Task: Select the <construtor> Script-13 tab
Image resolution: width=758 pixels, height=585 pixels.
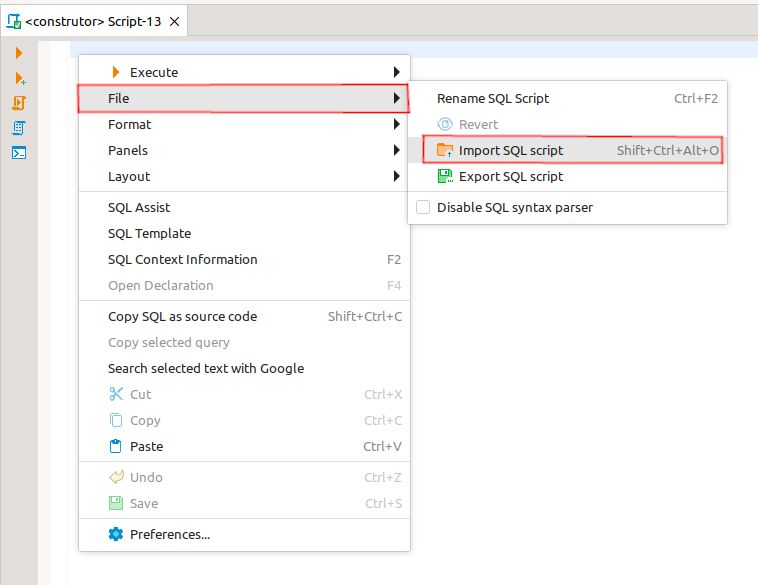Action: point(92,21)
